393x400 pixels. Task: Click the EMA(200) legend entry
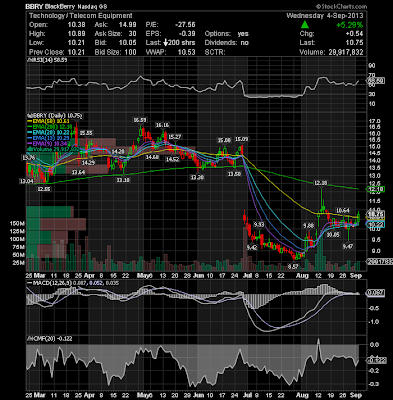pos(49,127)
